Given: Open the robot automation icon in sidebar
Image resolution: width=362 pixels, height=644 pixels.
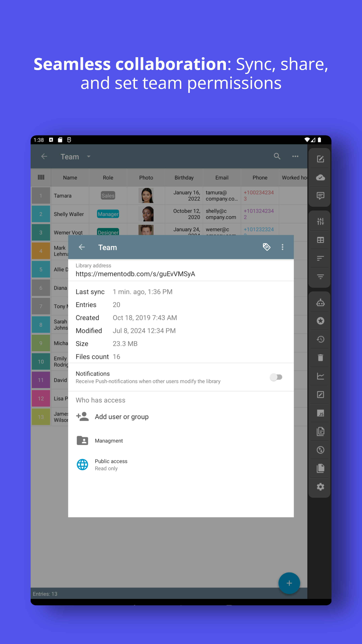Looking at the screenshot, I should [x=320, y=303].
